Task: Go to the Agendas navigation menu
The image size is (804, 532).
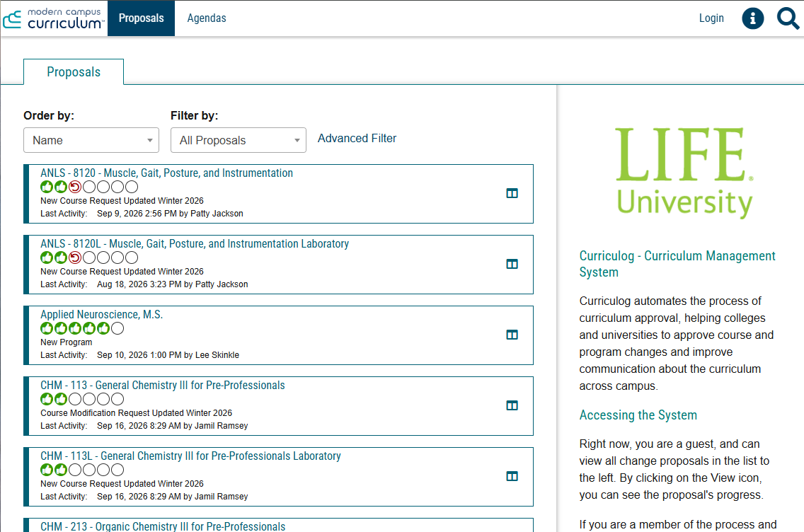Action: pos(207,18)
